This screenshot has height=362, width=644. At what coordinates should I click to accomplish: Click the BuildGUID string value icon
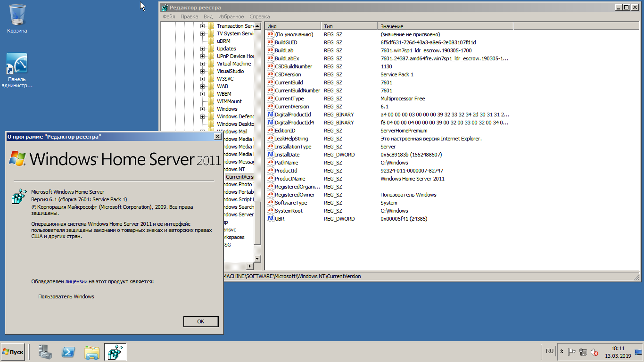pos(271,42)
